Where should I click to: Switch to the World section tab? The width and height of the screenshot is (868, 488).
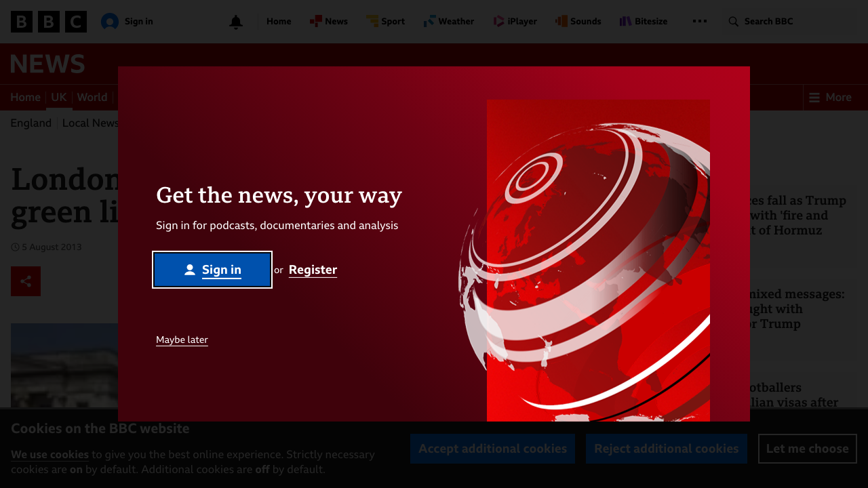click(92, 97)
